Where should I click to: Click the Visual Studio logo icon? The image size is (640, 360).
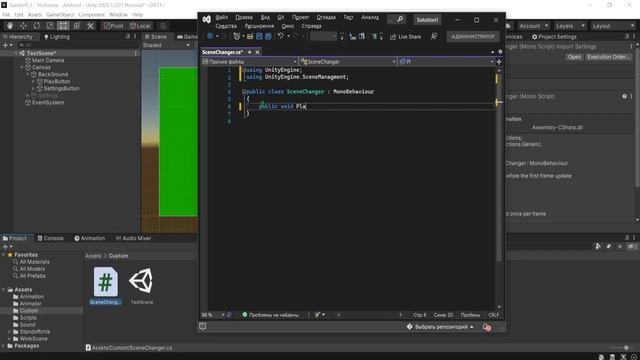[207, 19]
